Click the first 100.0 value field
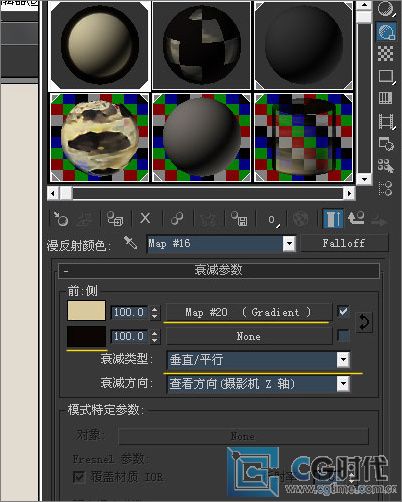Image resolution: width=402 pixels, height=502 pixels. point(130,312)
